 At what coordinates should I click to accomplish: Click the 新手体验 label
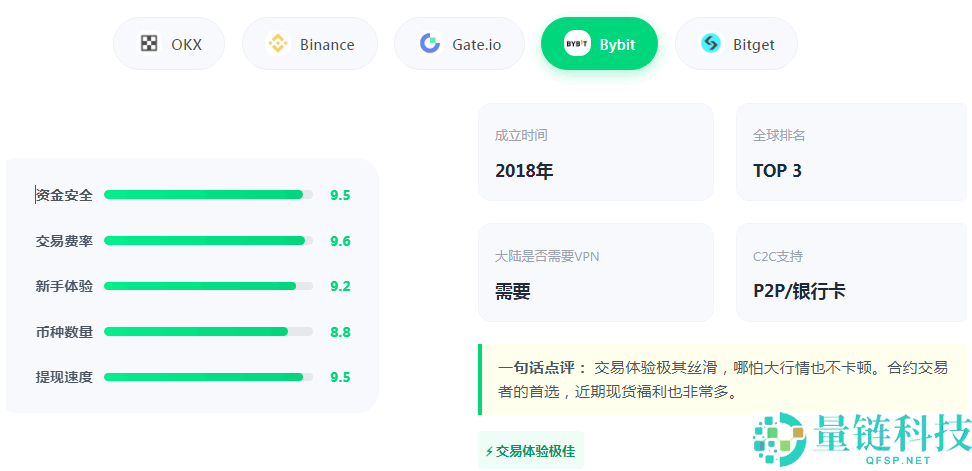point(64,286)
